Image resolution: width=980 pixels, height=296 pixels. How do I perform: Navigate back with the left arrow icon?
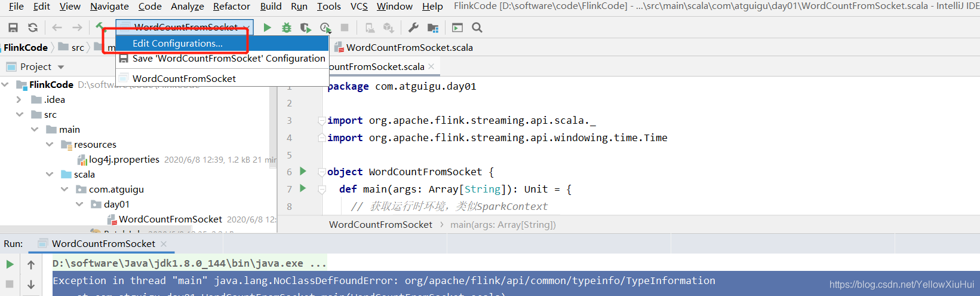(x=57, y=28)
